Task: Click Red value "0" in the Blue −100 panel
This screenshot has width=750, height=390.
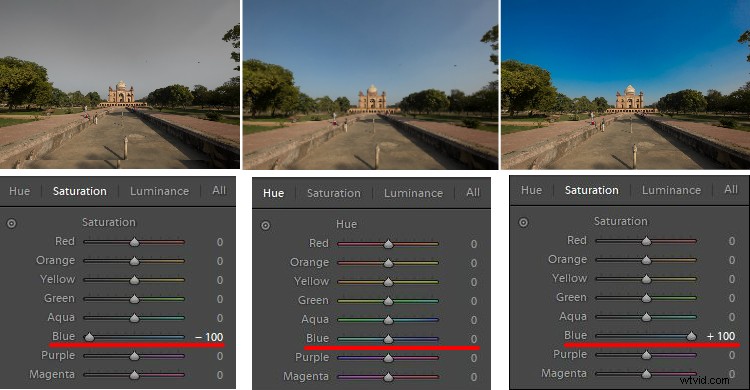Action: tap(220, 242)
